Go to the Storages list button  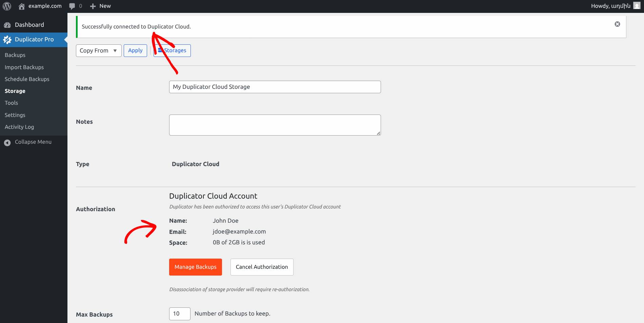click(x=172, y=51)
